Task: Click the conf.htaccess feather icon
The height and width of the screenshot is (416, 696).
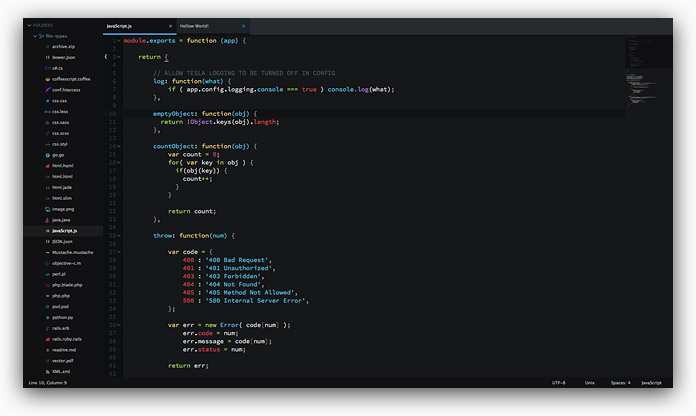Action: 47,90
